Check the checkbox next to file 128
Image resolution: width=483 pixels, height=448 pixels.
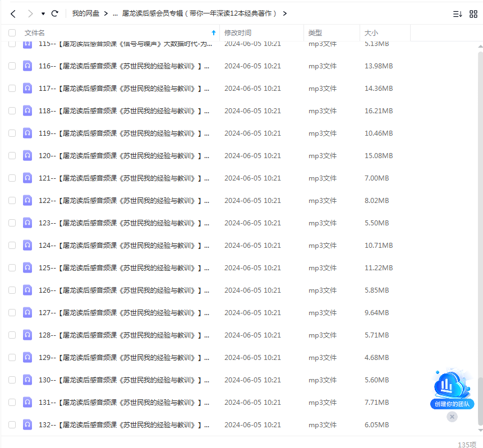point(12,335)
